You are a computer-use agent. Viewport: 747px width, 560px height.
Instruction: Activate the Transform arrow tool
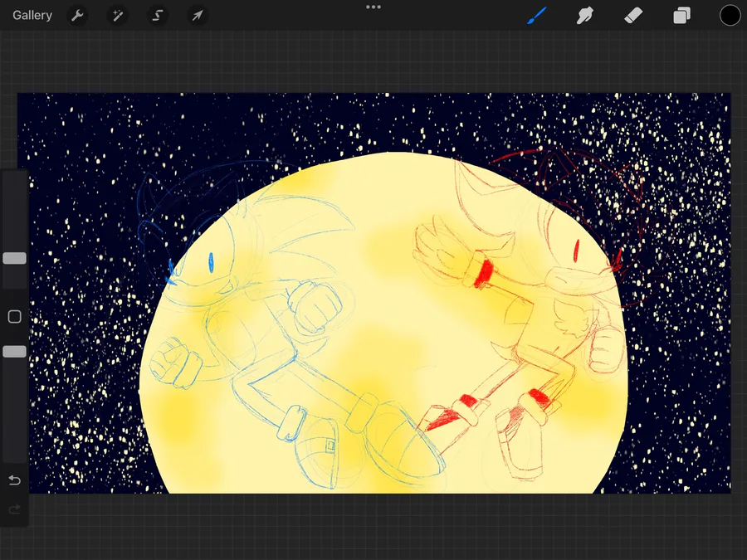[198, 16]
